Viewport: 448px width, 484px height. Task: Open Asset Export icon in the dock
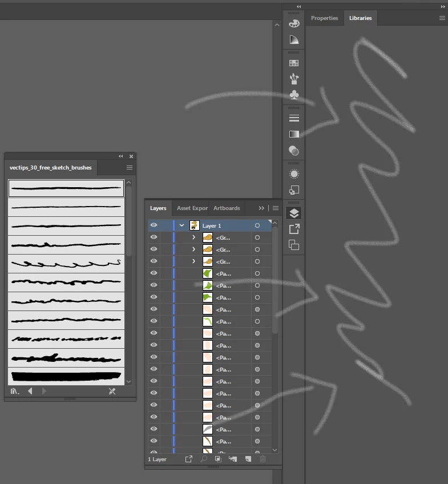click(x=294, y=229)
